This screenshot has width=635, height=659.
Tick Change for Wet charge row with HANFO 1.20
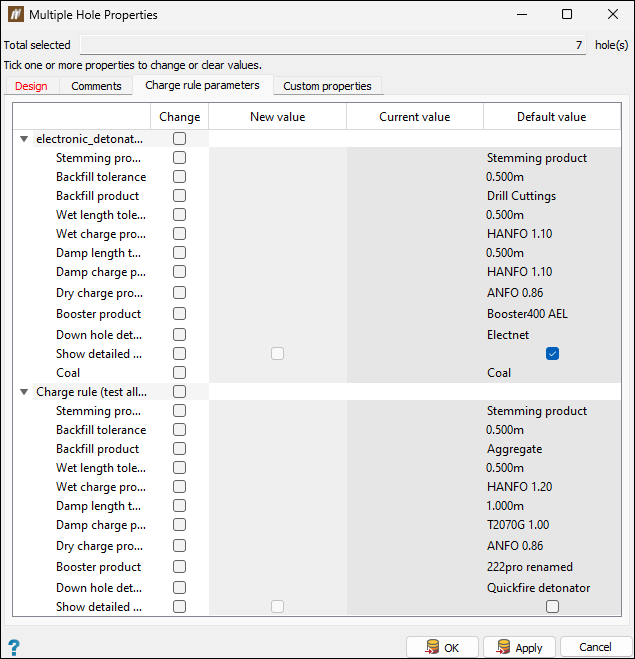179,487
